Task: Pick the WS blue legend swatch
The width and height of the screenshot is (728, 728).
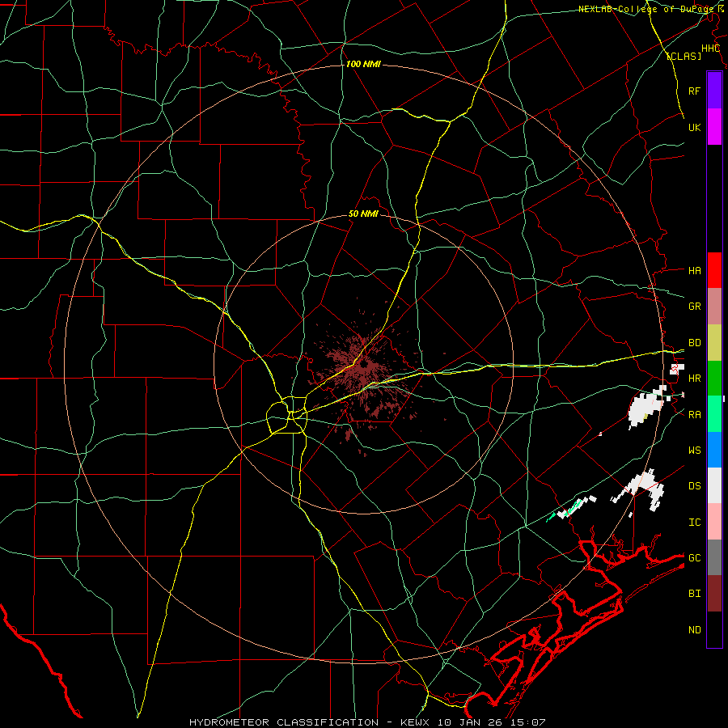Action: (x=714, y=450)
